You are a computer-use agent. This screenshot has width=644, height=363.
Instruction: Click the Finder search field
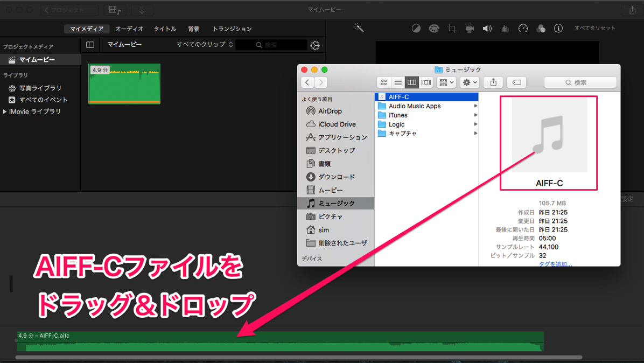pos(580,82)
